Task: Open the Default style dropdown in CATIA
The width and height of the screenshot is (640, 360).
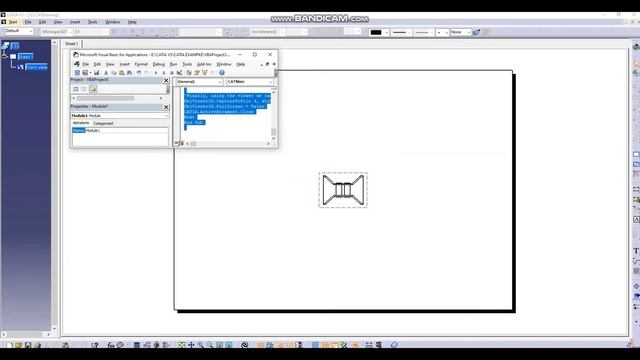Action: pyautogui.click(x=19, y=31)
